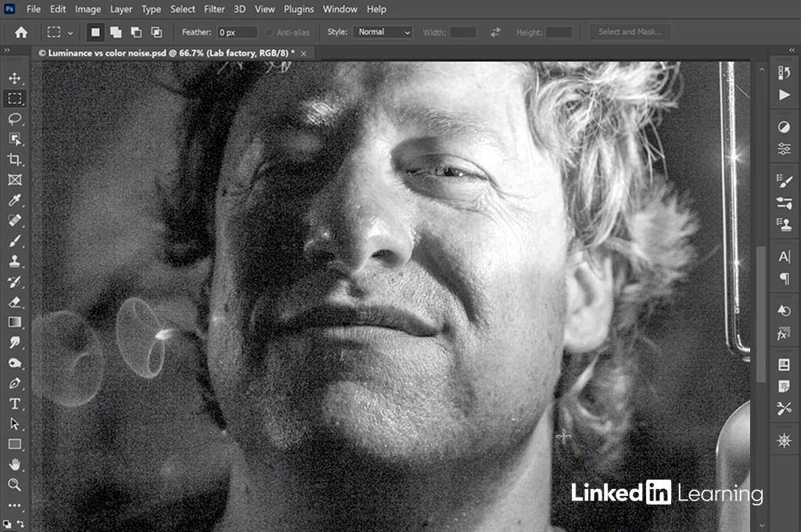
Task: Activate the Clone Stamp tool
Action: point(15,261)
